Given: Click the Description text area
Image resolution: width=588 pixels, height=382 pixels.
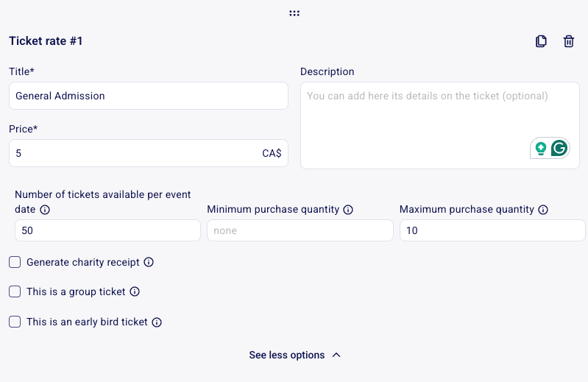Looking at the screenshot, I should 440,126.
